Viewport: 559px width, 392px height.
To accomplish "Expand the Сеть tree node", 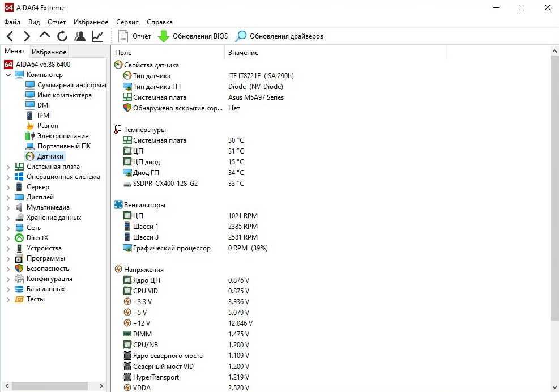I will (8, 228).
